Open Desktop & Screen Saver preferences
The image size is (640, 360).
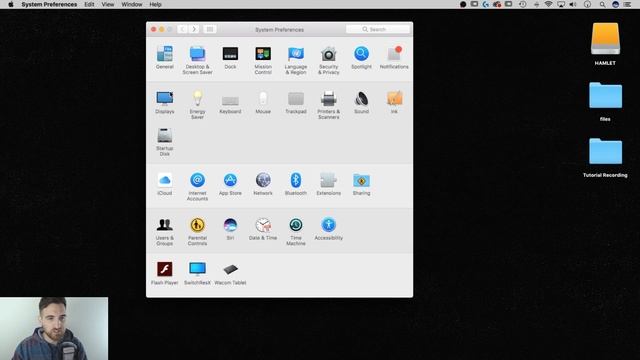(x=197, y=60)
